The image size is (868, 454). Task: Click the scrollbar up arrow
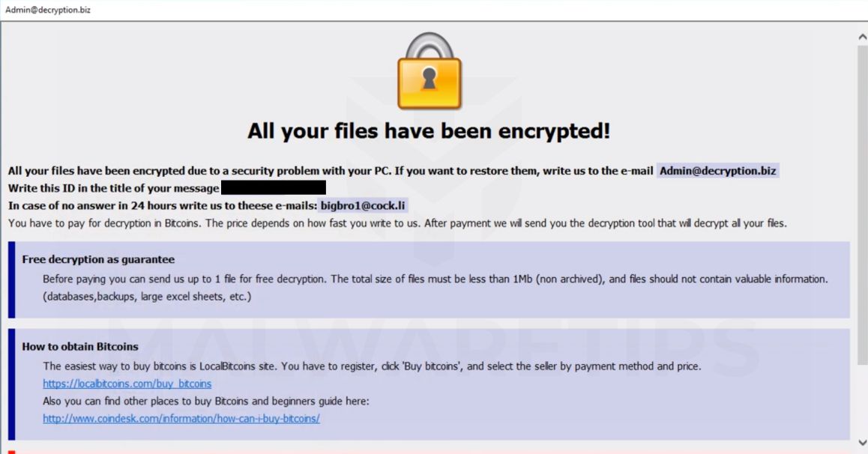coord(862,37)
